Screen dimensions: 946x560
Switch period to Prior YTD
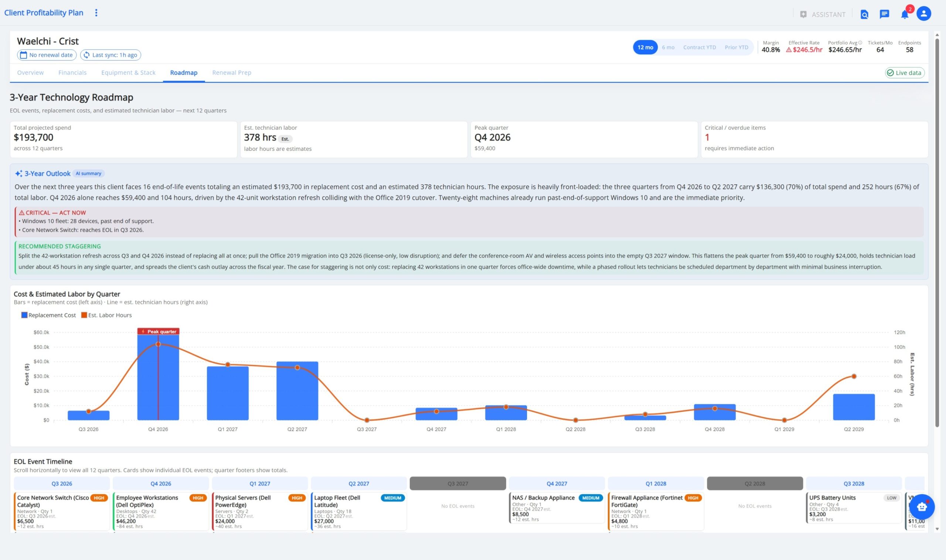[736, 47]
